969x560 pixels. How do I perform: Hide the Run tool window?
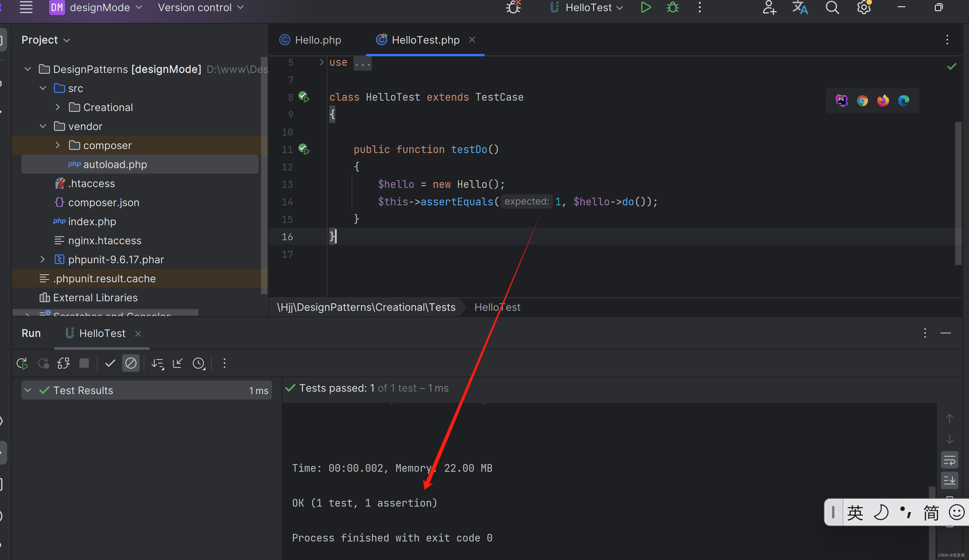945,333
